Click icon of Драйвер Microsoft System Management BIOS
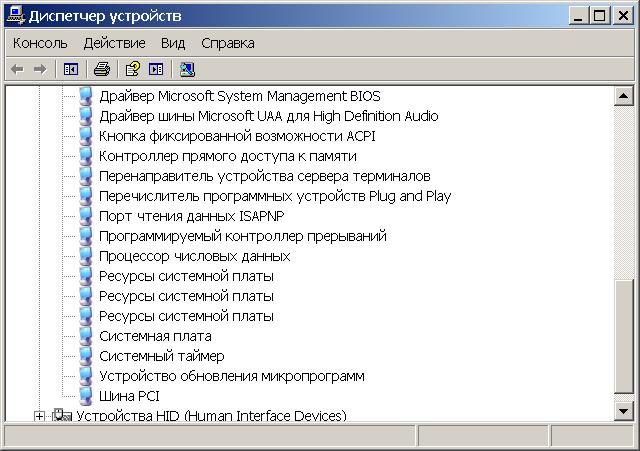 86,96
